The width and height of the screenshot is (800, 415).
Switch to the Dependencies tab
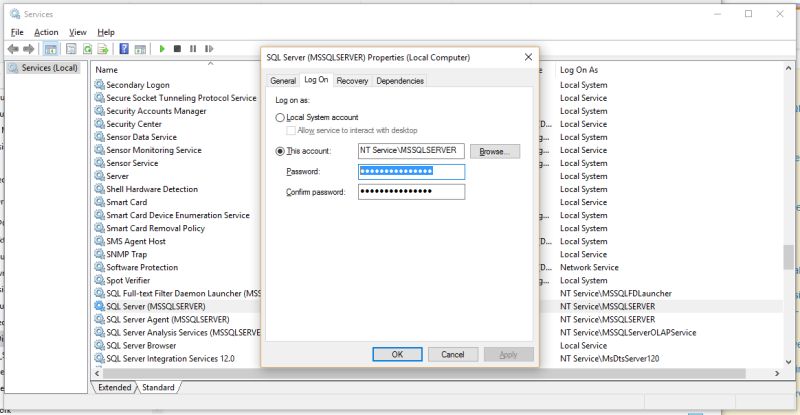(x=400, y=81)
